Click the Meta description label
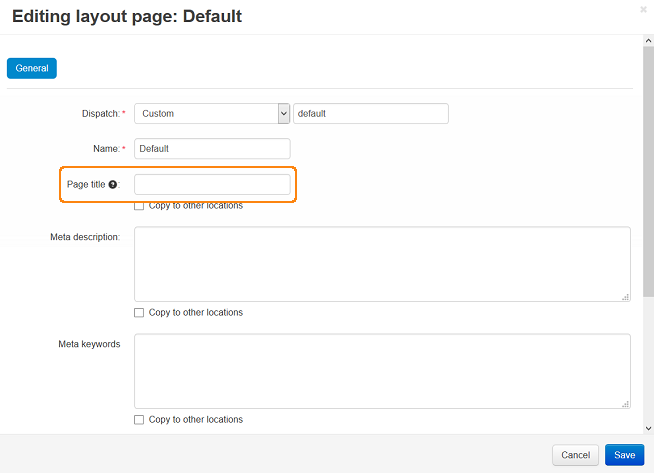654x473 pixels. (85, 237)
